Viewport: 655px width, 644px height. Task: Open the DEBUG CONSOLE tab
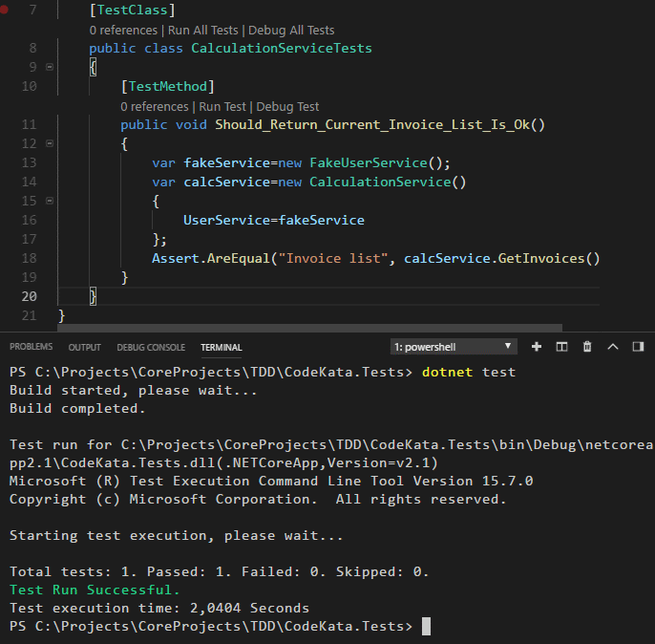pos(151,347)
